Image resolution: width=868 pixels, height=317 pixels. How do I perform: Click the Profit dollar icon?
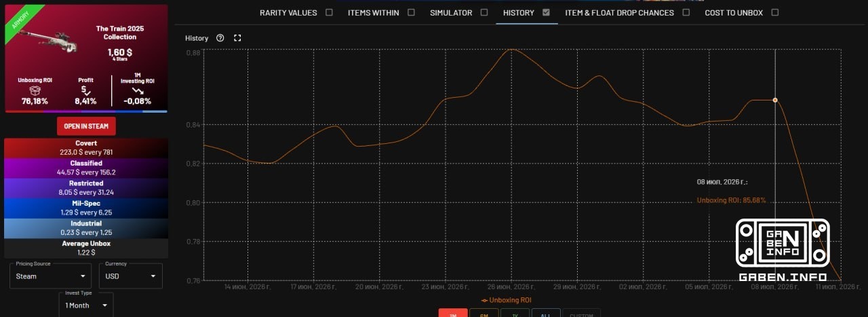point(85,90)
